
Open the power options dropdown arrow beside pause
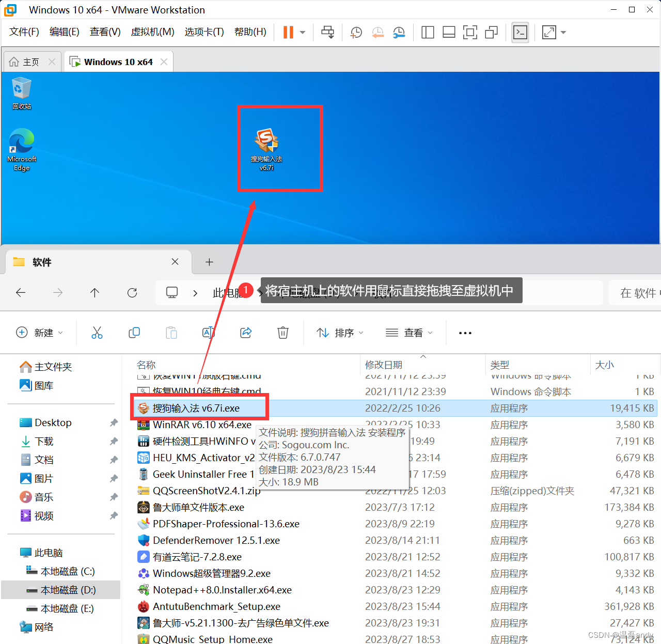click(x=303, y=32)
